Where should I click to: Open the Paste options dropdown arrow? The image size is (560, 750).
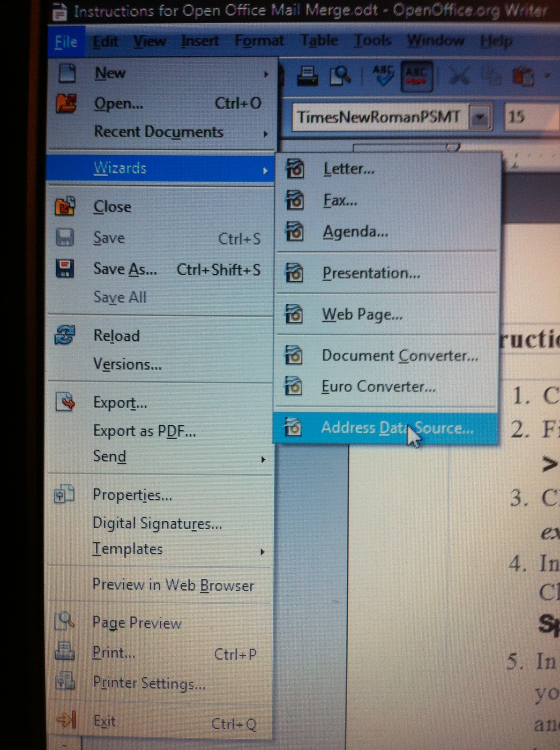[x=547, y=75]
